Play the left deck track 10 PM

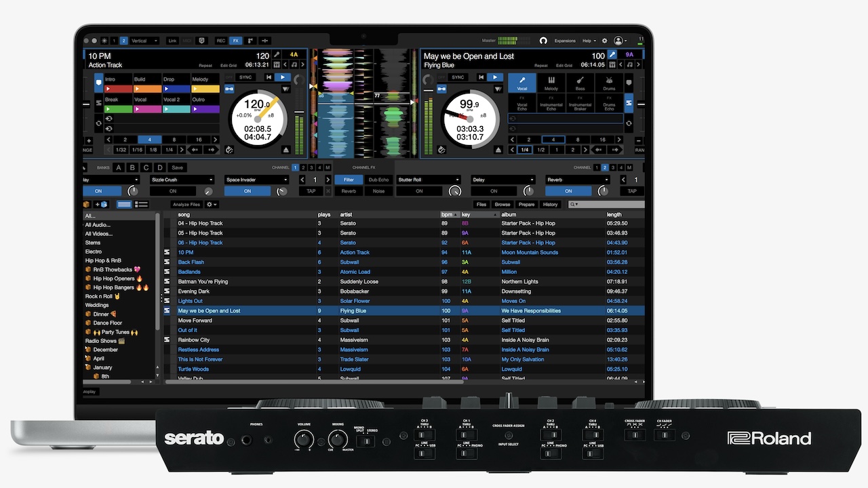[283, 77]
